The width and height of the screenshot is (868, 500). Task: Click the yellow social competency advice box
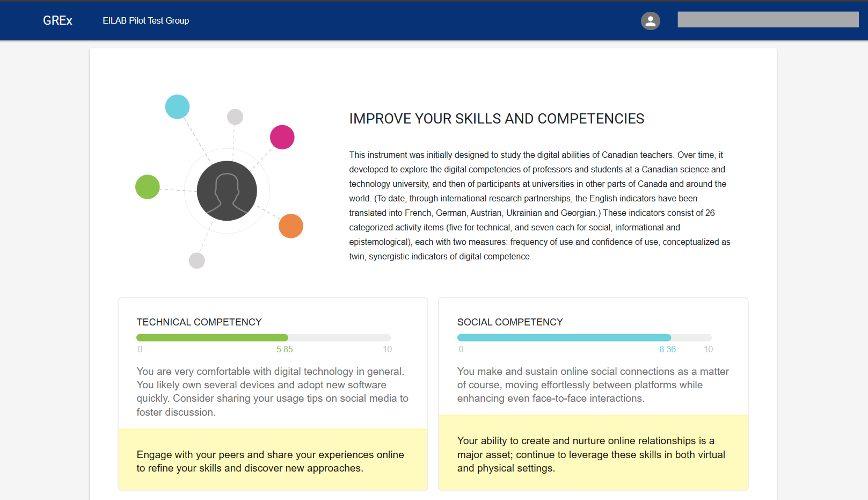593,454
